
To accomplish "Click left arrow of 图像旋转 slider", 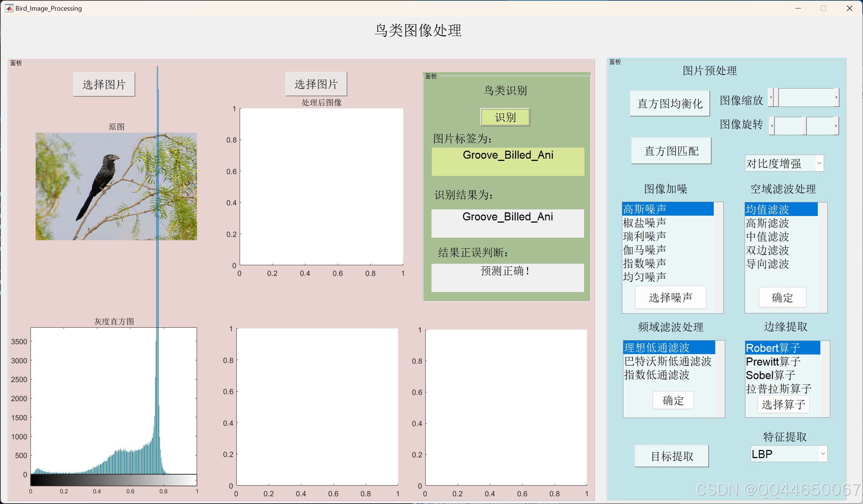I will 772,126.
